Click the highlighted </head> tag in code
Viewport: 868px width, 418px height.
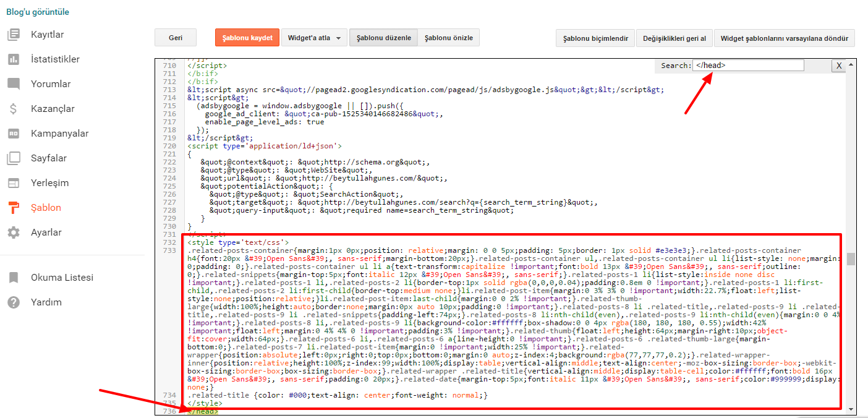pyautogui.click(x=203, y=411)
